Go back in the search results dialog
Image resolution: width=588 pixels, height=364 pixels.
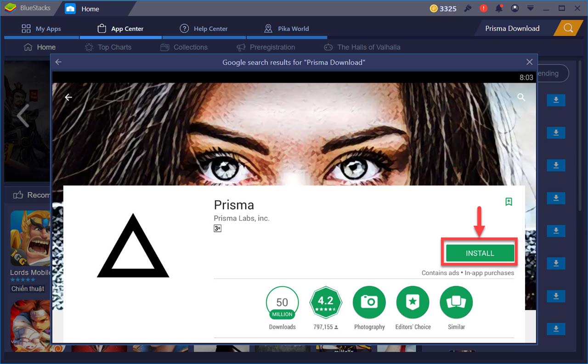(58, 62)
